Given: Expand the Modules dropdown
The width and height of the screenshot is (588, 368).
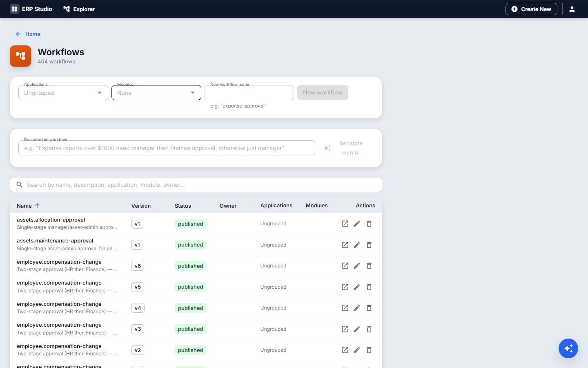Looking at the screenshot, I should coord(156,93).
